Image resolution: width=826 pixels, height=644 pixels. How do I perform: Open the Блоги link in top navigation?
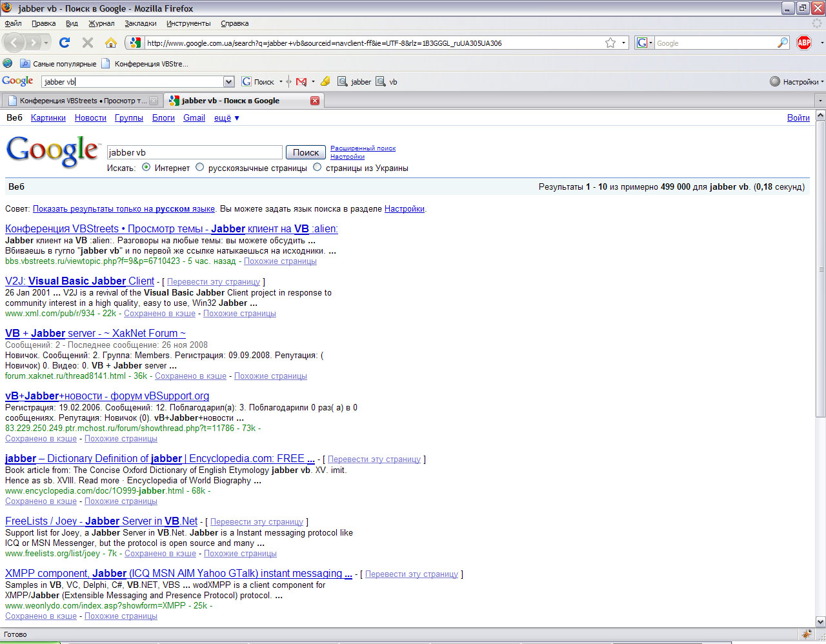pos(163,118)
